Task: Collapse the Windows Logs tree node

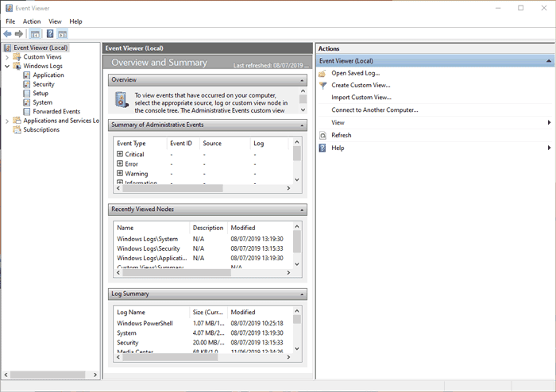Action: (7, 67)
